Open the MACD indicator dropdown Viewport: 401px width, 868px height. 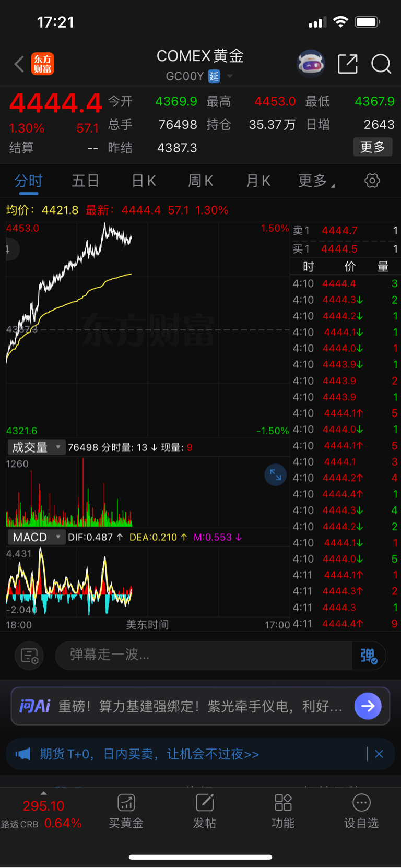point(36,537)
